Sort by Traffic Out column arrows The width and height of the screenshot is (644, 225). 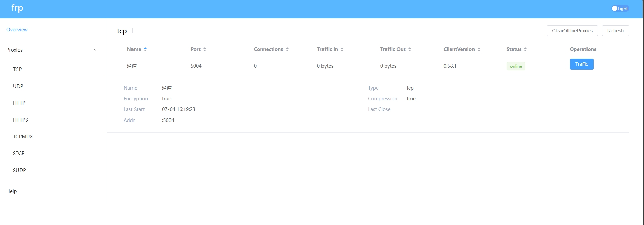[410, 49]
